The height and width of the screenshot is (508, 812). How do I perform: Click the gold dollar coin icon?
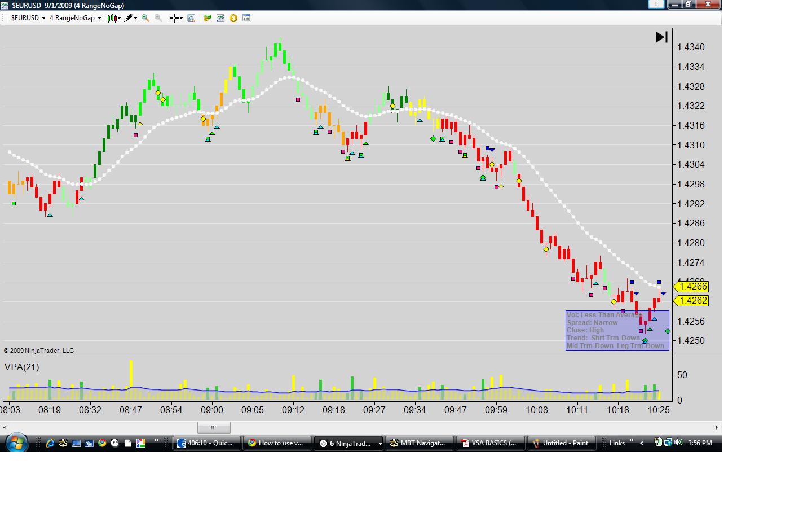click(233, 18)
